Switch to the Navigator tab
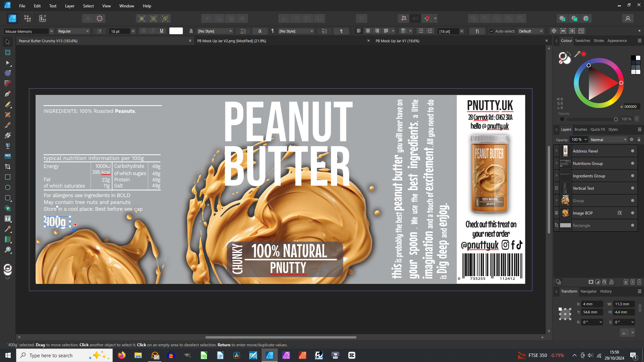The image size is (644, 362). click(589, 291)
